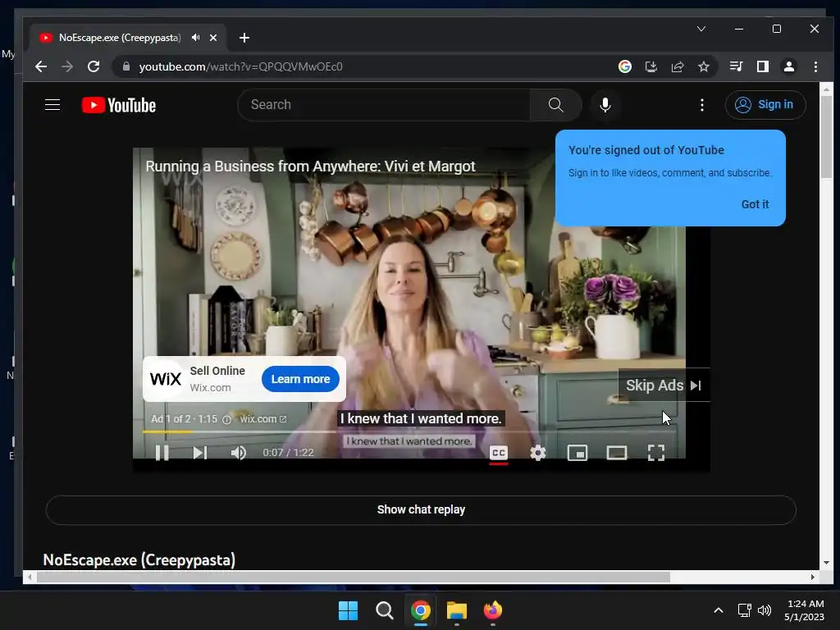
Task: Switch to theater mode
Action: click(x=617, y=453)
